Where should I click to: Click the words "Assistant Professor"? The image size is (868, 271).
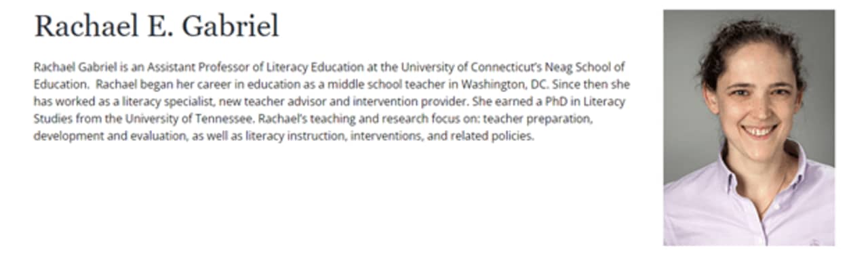click(x=197, y=67)
